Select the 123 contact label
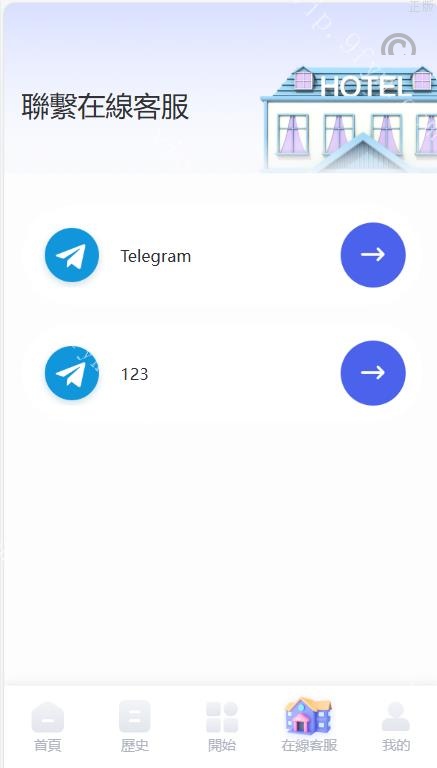This screenshot has width=437, height=768. click(x=134, y=374)
